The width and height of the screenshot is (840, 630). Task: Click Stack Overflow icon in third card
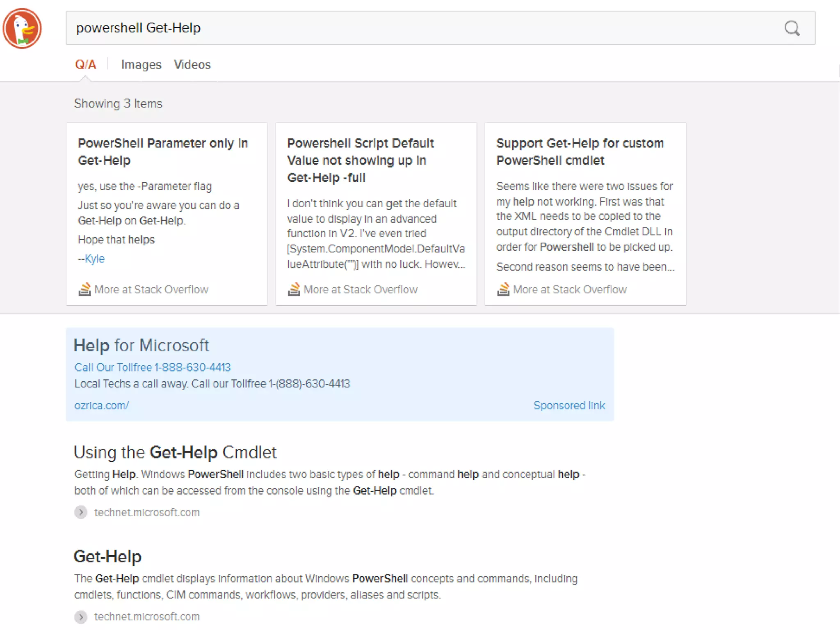point(503,289)
